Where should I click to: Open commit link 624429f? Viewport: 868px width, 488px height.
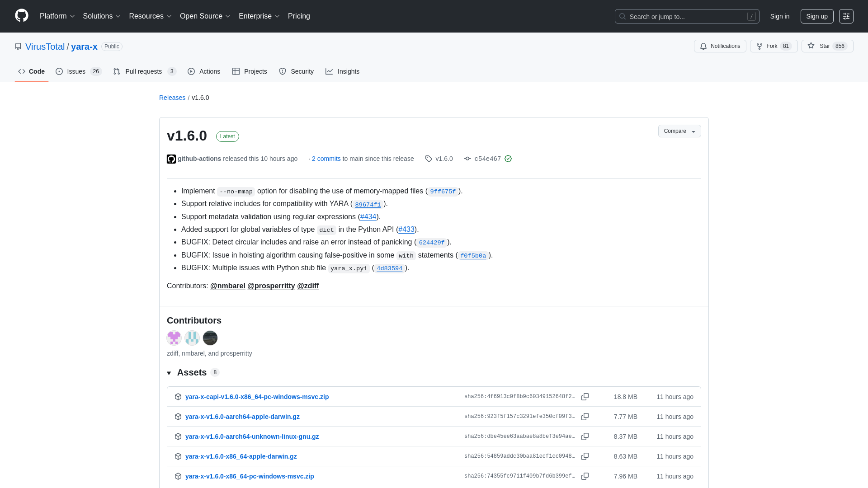pyautogui.click(x=432, y=243)
